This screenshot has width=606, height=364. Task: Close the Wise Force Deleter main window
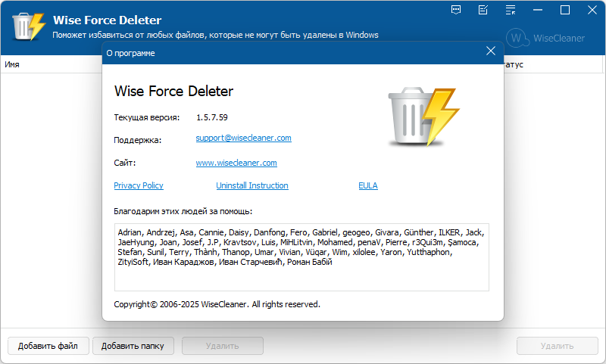coord(592,10)
